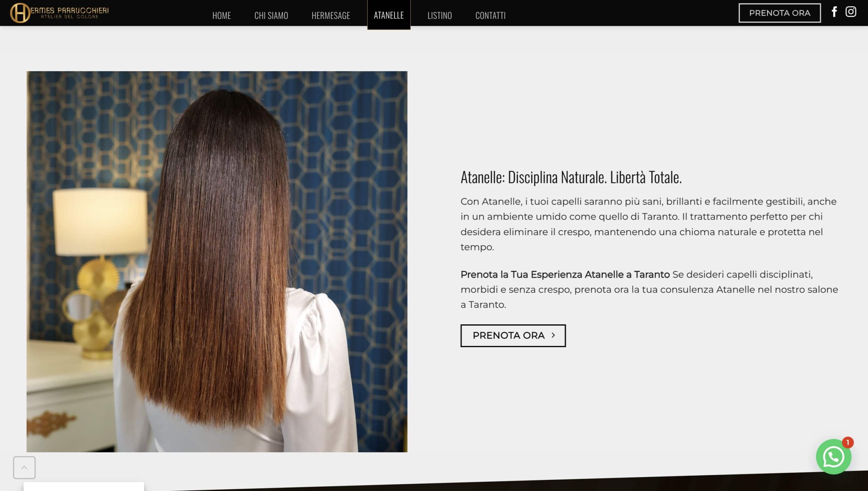Screen dimensions: 868x491
Task: Click the long straight hair photo
Action: click(x=217, y=261)
